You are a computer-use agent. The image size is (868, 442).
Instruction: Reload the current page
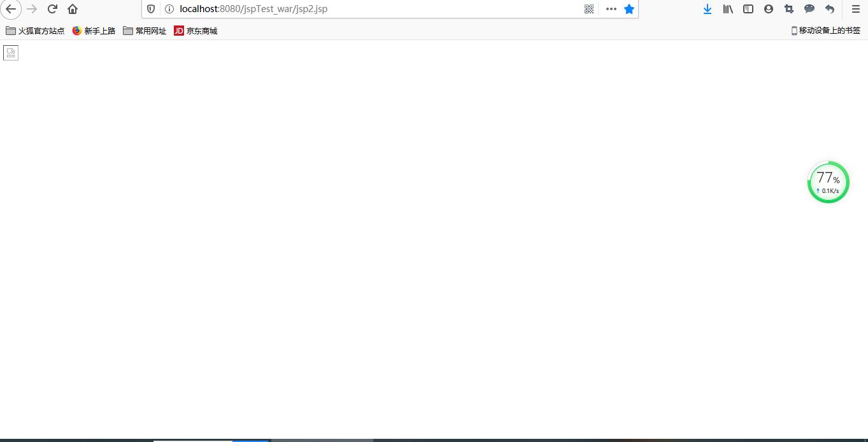pos(53,9)
